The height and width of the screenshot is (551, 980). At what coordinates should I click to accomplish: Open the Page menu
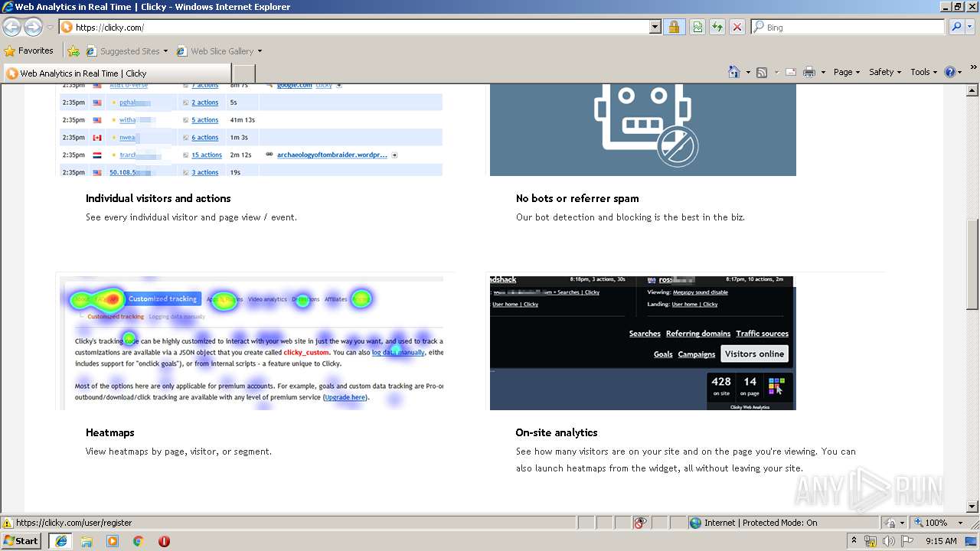click(847, 72)
